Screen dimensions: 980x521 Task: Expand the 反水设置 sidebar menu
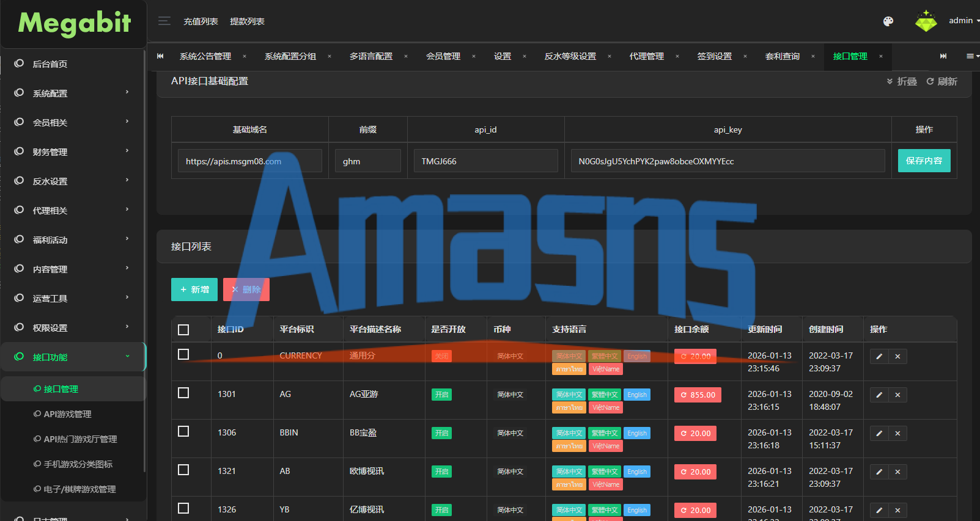[73, 181]
